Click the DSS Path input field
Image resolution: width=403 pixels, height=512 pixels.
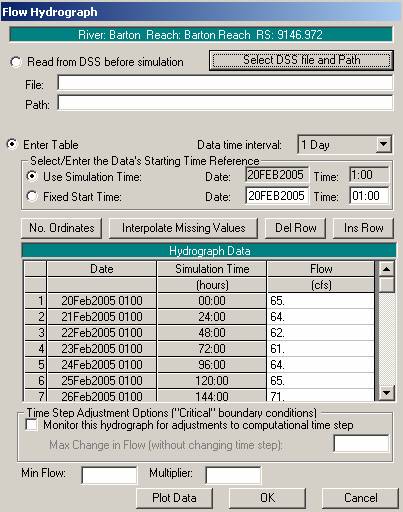click(225, 103)
